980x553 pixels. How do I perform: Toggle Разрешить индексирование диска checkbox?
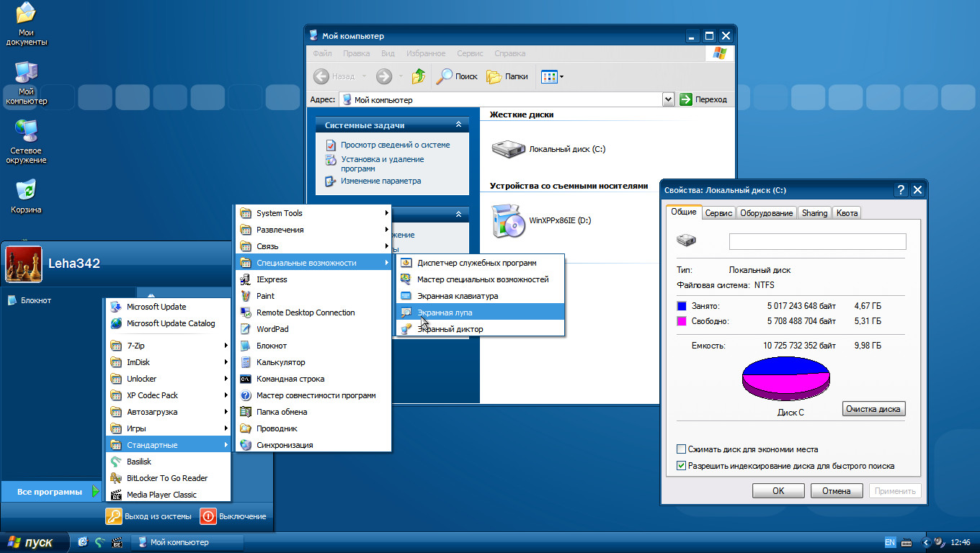coord(682,466)
